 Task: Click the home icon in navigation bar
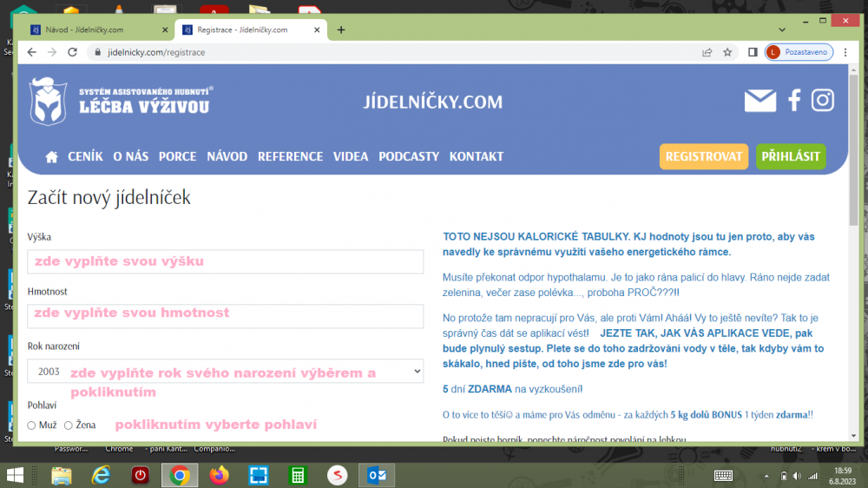point(52,157)
